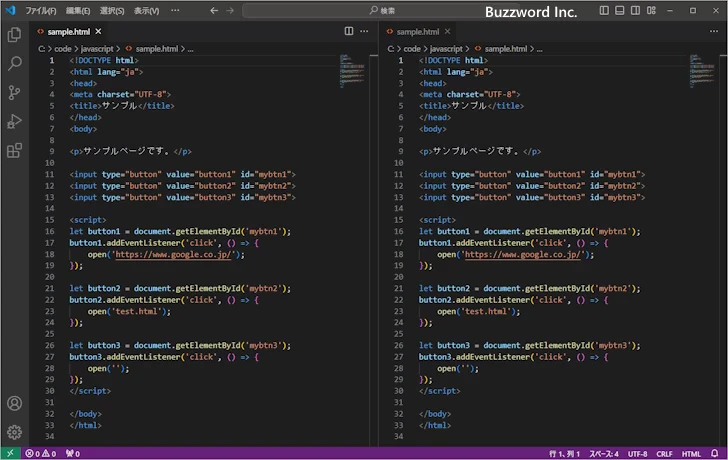Open the Source Control view
Image resolution: width=728 pixels, height=460 pixels.
click(x=14, y=92)
